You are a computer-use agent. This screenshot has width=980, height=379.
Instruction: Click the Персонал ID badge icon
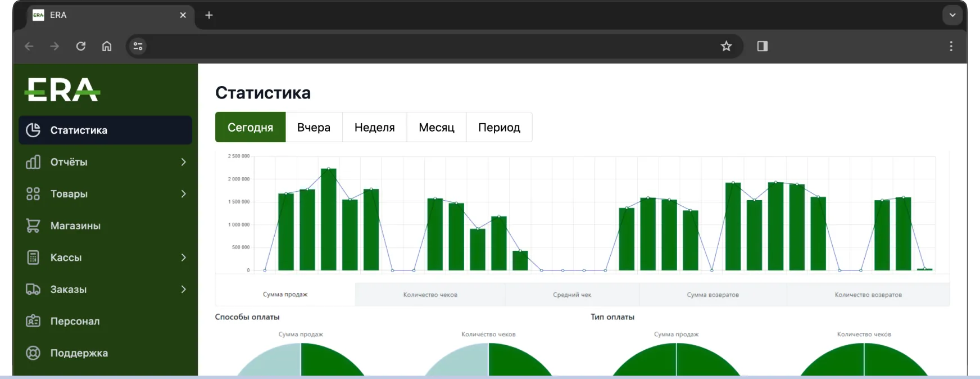click(x=33, y=321)
